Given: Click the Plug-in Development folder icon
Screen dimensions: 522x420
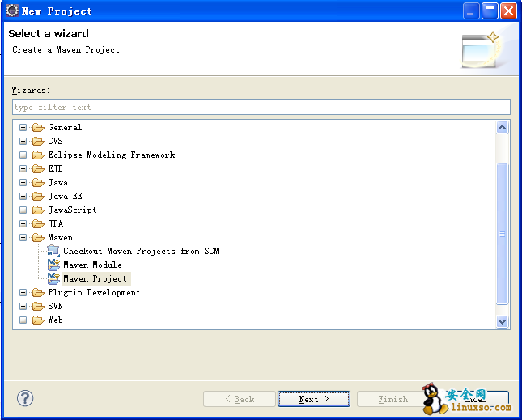Looking at the screenshot, I should coord(38,293).
